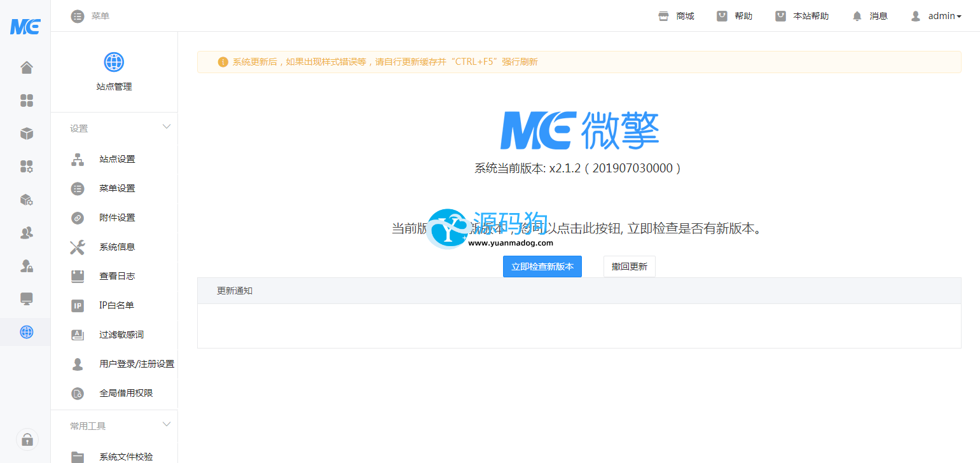Click the 菜单 label in header
The image size is (980, 463).
pos(100,16)
